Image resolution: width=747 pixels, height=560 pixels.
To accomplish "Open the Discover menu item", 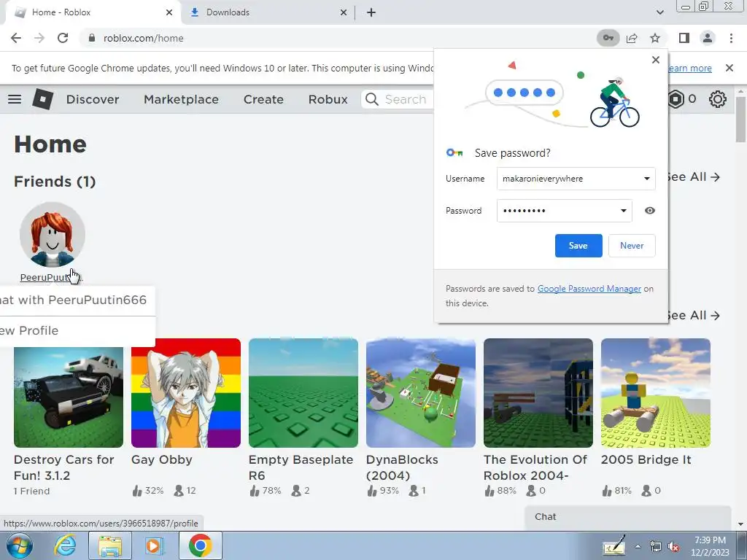I will (x=93, y=99).
